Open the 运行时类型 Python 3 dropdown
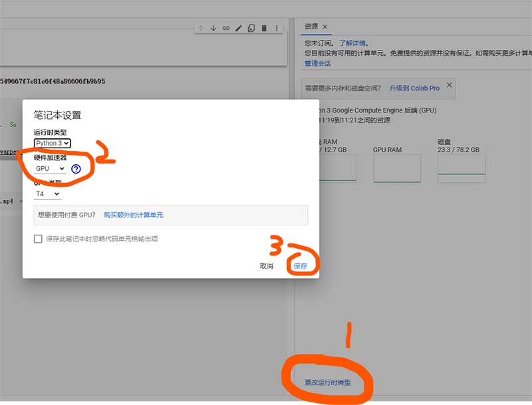 pyautogui.click(x=52, y=143)
